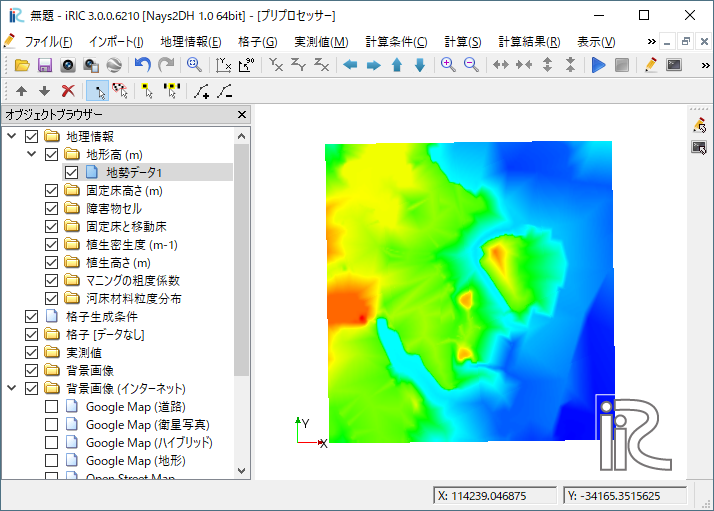This screenshot has width=714, height=511.
Task: Click the pencil icon in right side panel
Action: (x=699, y=125)
